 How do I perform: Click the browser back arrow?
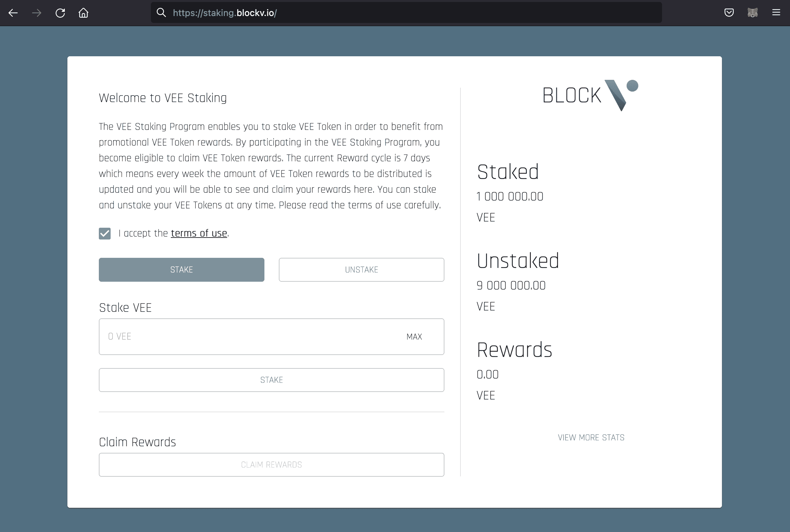13,12
